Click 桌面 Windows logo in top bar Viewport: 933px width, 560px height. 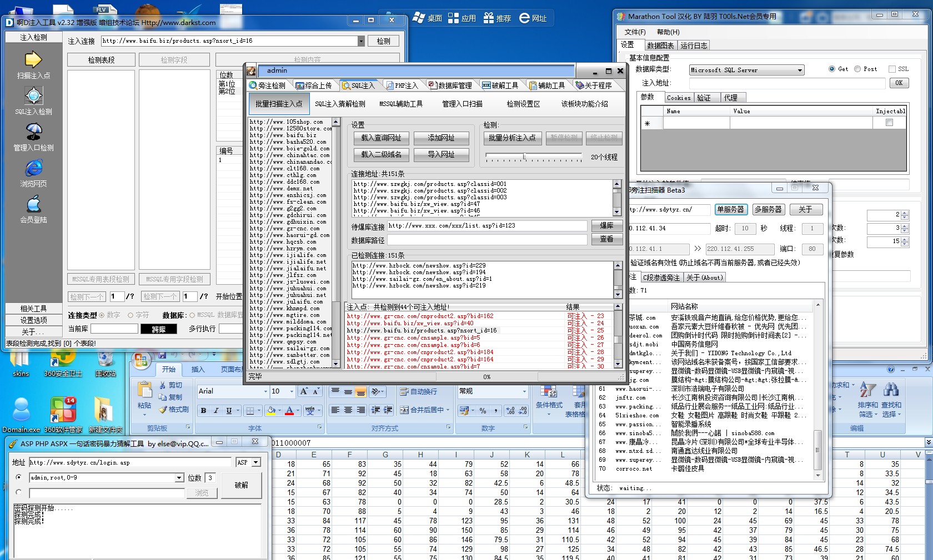419,18
